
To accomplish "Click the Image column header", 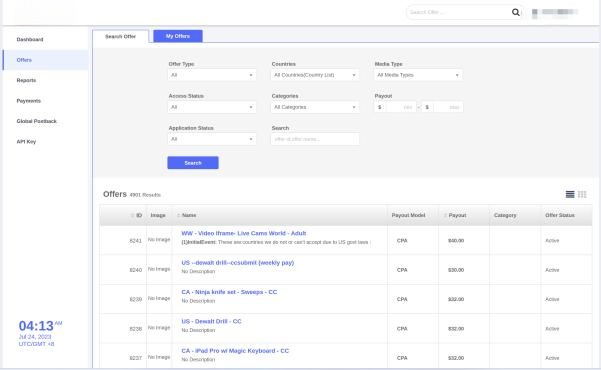I will 158,215.
